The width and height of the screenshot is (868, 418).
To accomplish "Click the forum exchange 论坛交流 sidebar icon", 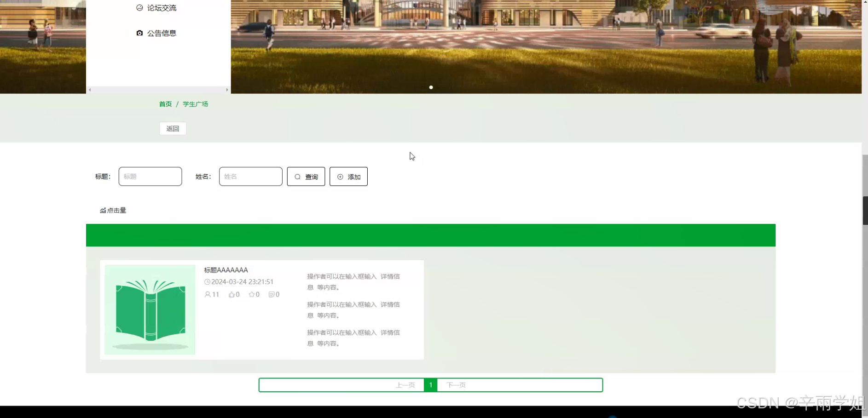I will 140,7.
